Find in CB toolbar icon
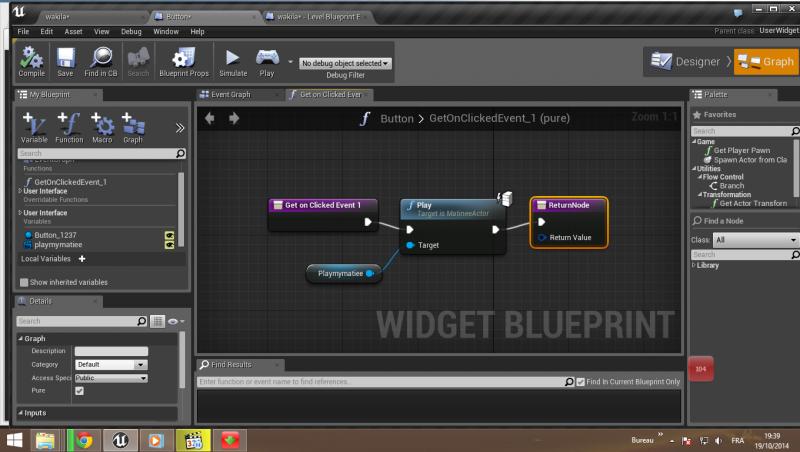This screenshot has width=800, height=452. pos(101,62)
